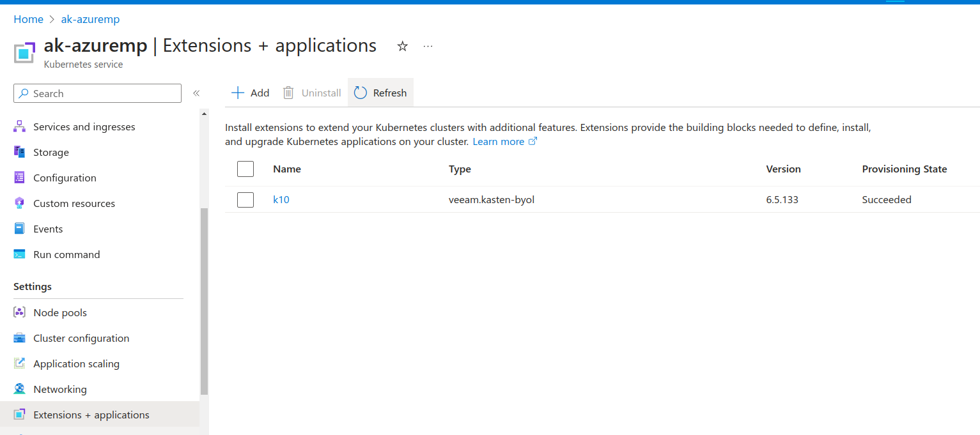Click the Uninstall button label
The image size is (980, 435).
[x=321, y=93]
